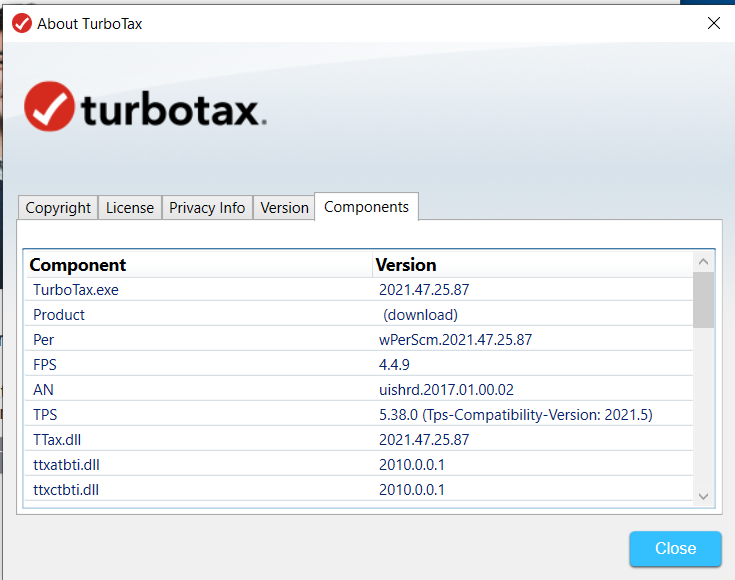Click the (download) version value
This screenshot has height=580, width=735.
420,315
